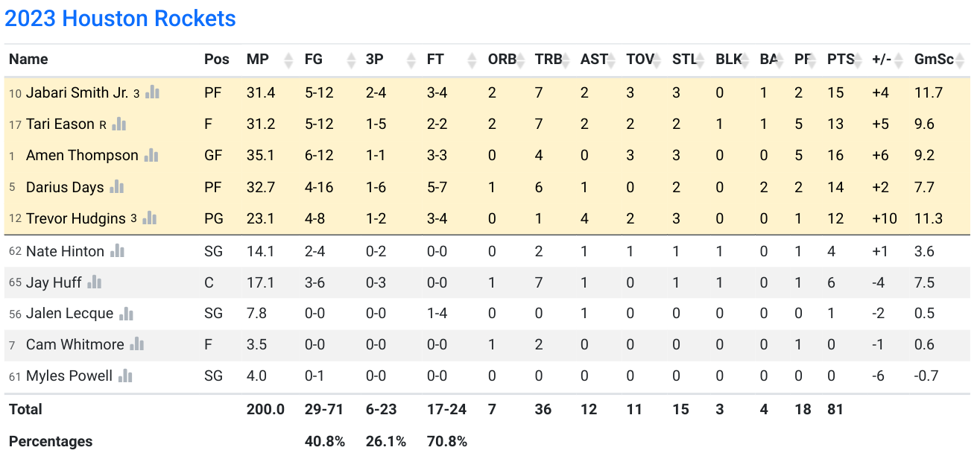Sort by the PTS column header
Viewport: 980px width, 456px height.
[x=842, y=60]
